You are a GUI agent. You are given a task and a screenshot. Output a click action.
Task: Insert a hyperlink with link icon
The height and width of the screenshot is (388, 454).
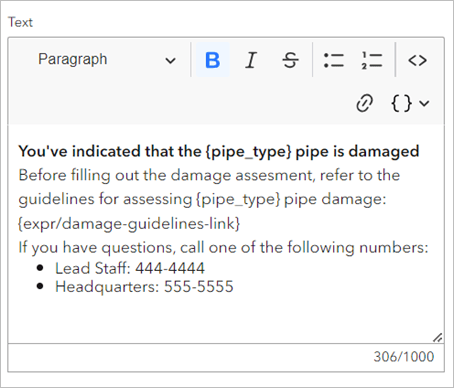[x=364, y=103]
